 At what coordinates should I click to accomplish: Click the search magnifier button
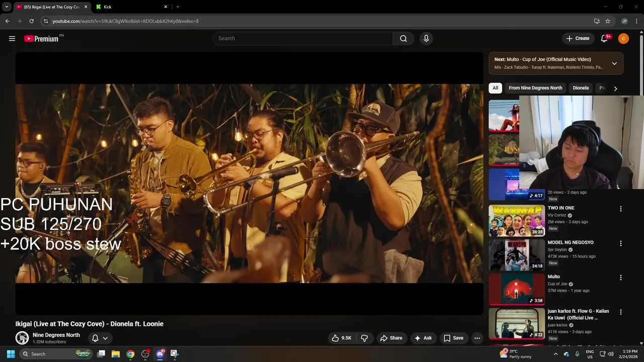click(x=404, y=38)
